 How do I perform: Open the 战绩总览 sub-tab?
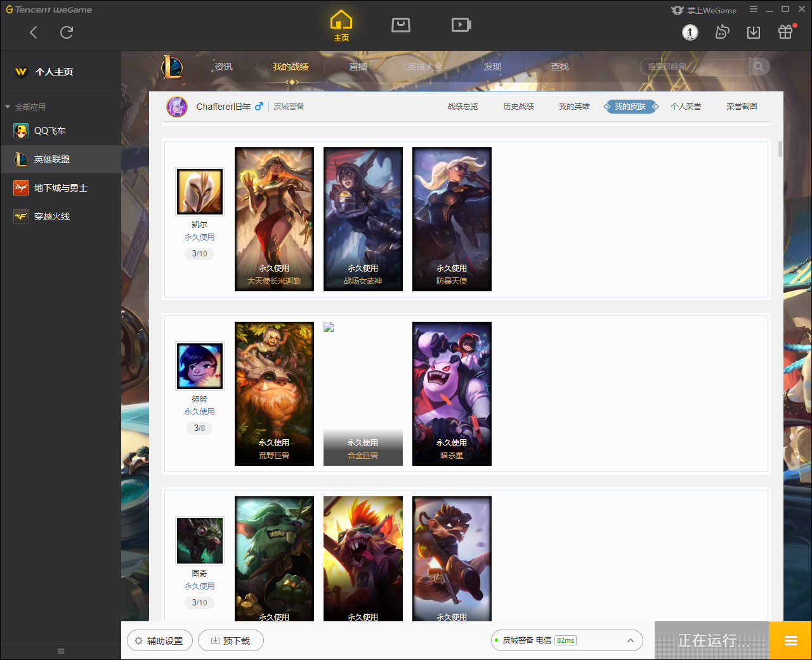[x=462, y=107]
